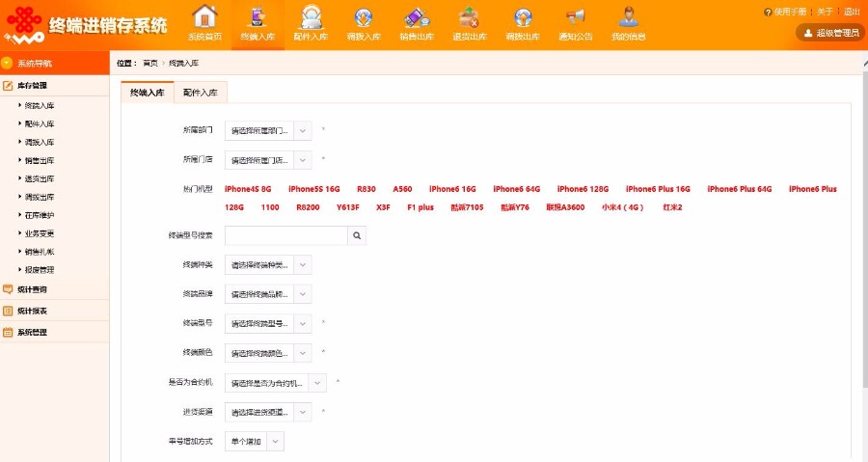868x462 pixels.
Task: Pick hot model 小米4 (4G)
Action: [623, 207]
